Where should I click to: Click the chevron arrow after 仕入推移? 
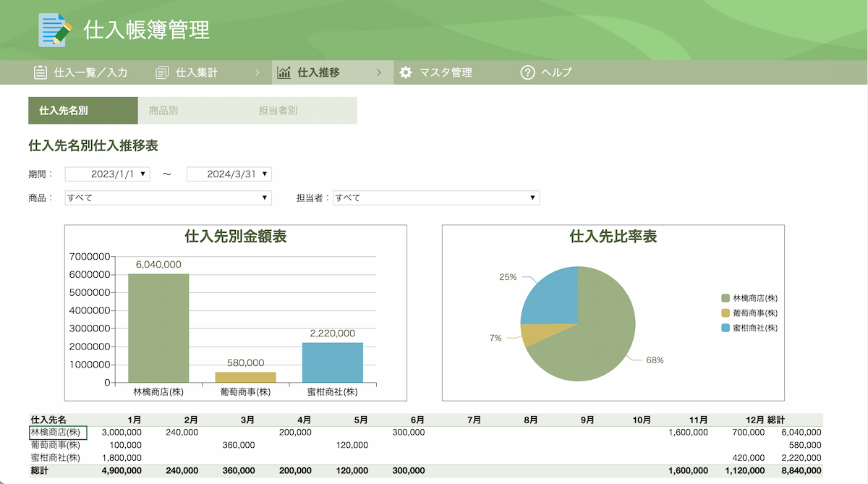click(379, 72)
